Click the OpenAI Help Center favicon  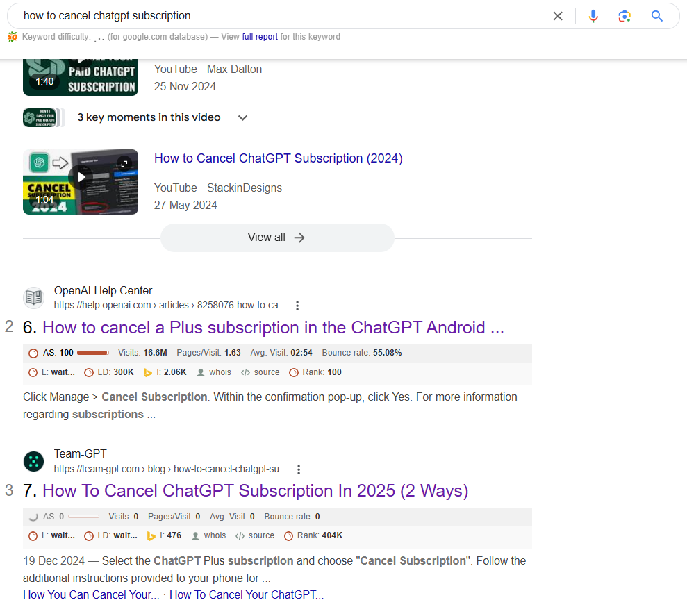[34, 297]
